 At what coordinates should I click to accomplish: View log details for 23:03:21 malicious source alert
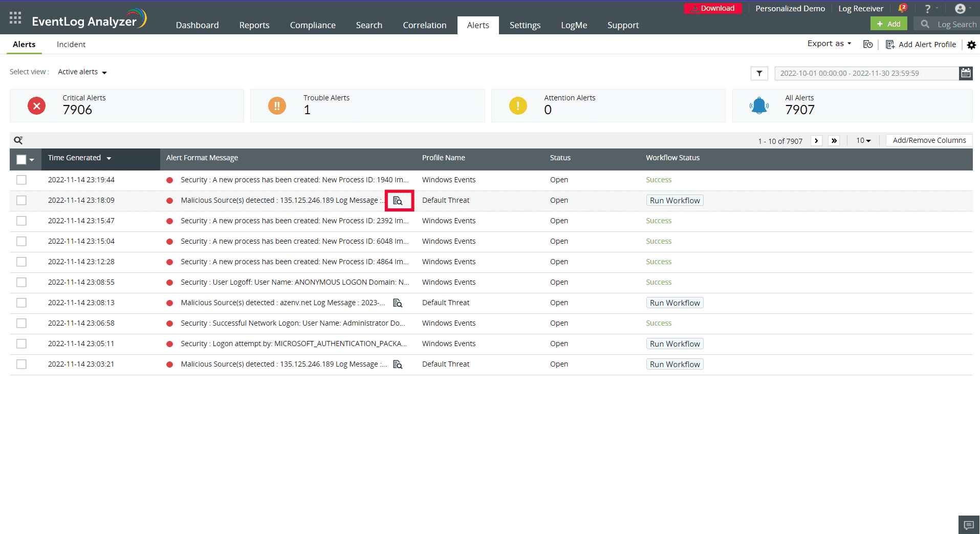click(398, 365)
